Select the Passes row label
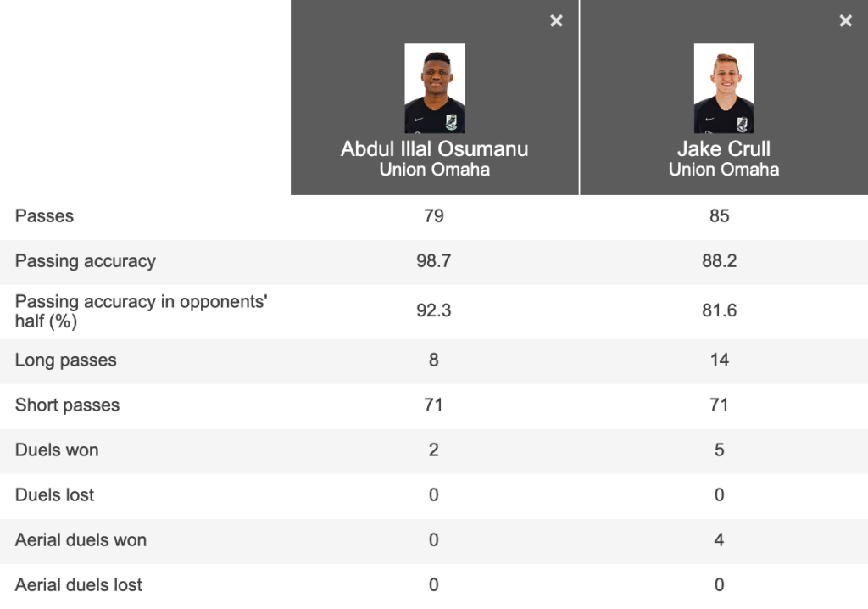This screenshot has width=868, height=609. pos(44,216)
